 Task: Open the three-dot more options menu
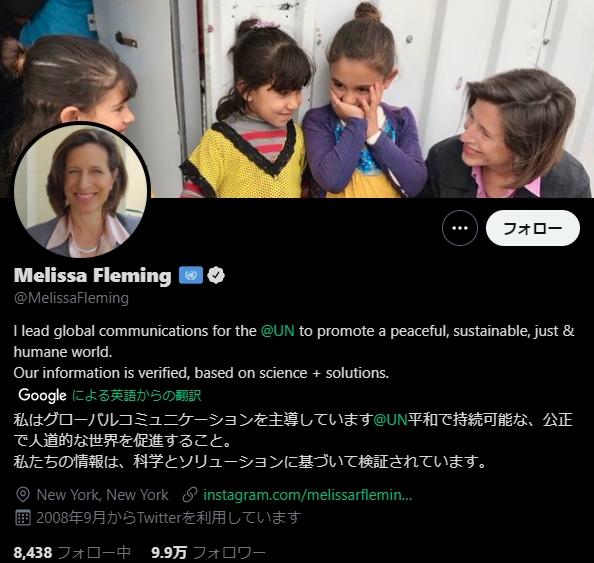click(x=460, y=228)
